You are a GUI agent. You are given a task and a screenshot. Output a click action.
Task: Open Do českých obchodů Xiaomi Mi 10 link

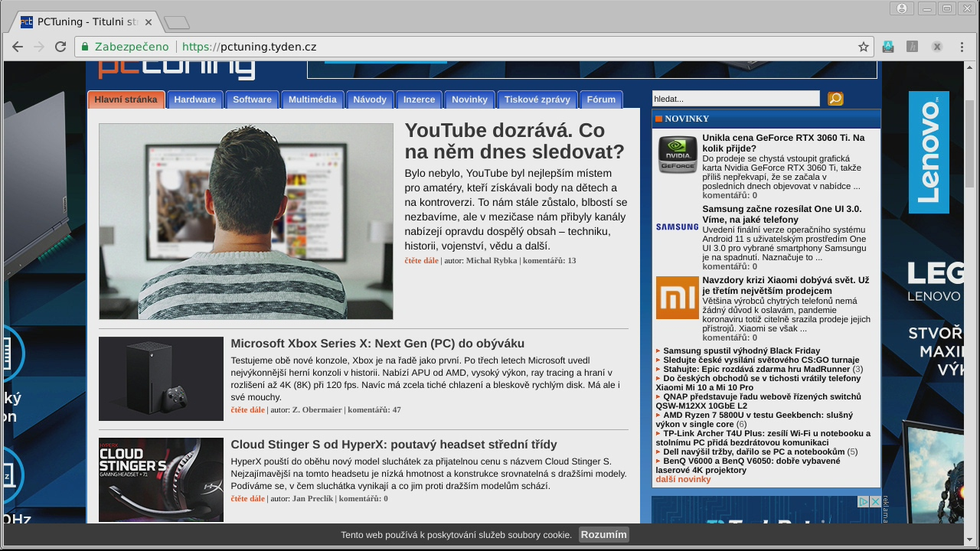(758, 383)
